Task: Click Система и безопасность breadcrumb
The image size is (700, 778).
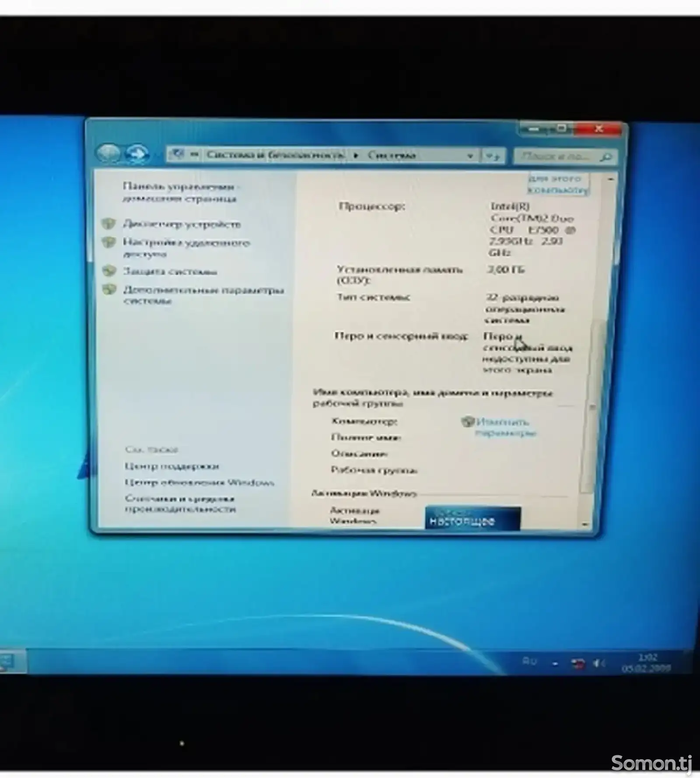Action: (275, 155)
